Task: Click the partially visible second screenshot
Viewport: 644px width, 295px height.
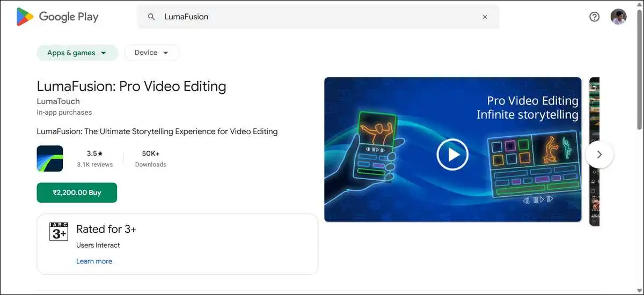Action: click(594, 152)
